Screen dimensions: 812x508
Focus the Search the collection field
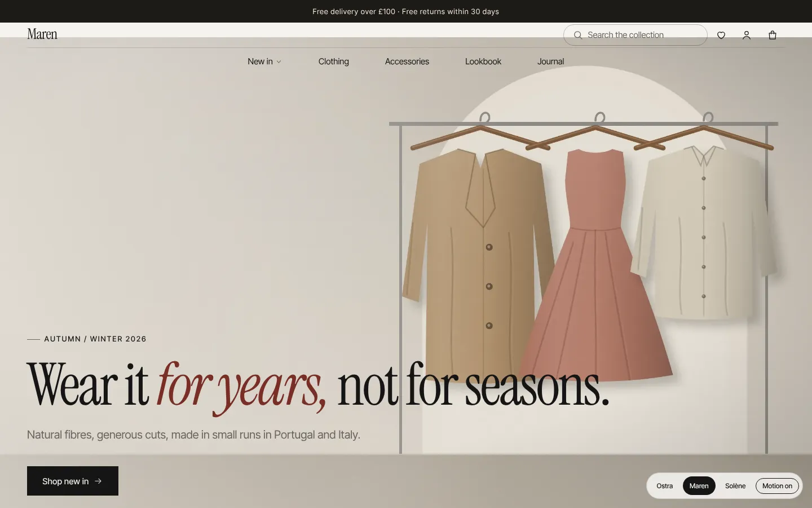tap(636, 35)
